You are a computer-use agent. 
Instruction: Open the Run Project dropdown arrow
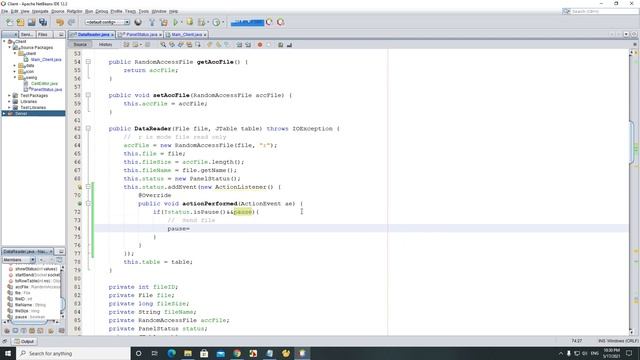[x=182, y=22]
